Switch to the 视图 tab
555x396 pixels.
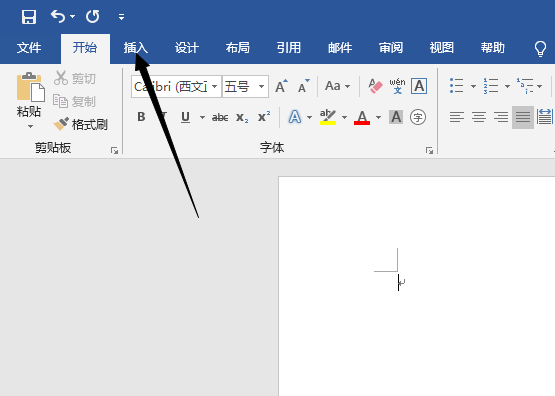(442, 47)
